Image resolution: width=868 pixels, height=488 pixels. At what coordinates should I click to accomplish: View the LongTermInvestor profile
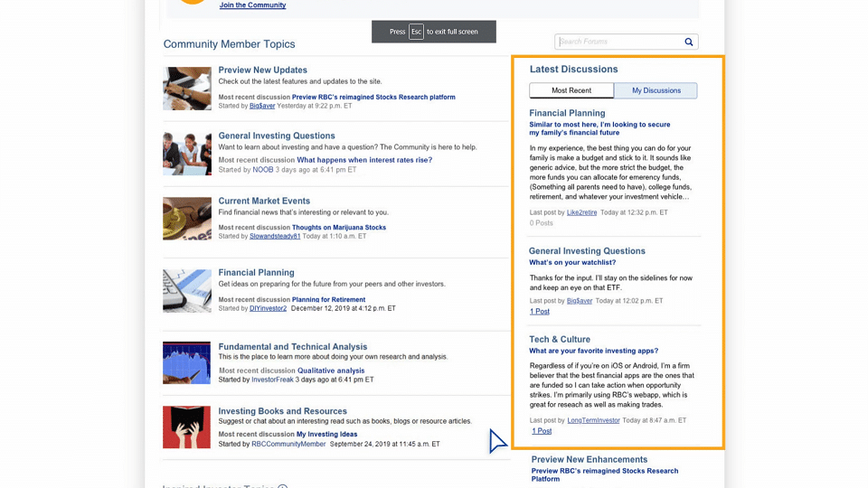(x=594, y=420)
